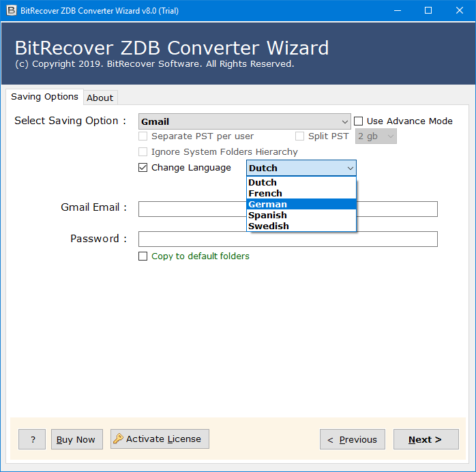
Task: Focus the Password input field
Action: 288,239
